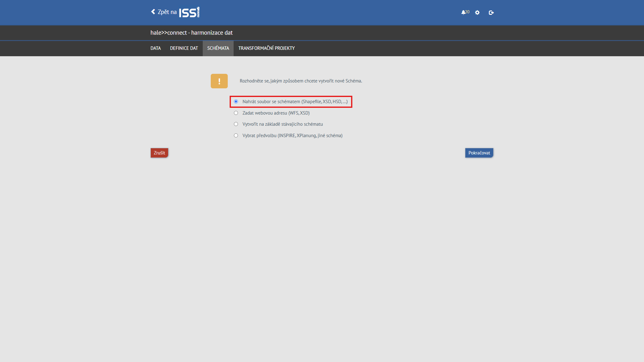The height and width of the screenshot is (362, 644).
Task: Choose 'Zadat webovou adresu (WFS, XSD)' radio
Action: 236,113
